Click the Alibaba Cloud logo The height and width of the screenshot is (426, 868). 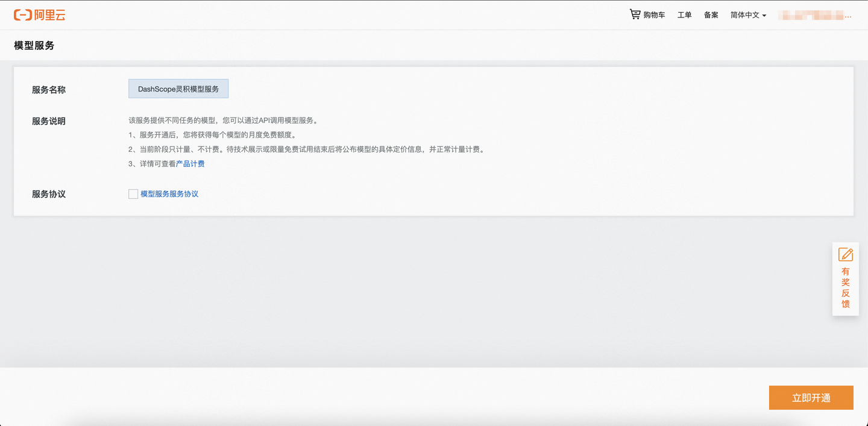(x=39, y=15)
